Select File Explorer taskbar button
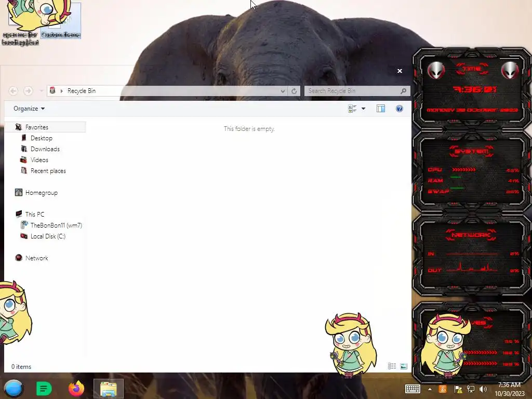The width and height of the screenshot is (532, 399). coord(109,389)
